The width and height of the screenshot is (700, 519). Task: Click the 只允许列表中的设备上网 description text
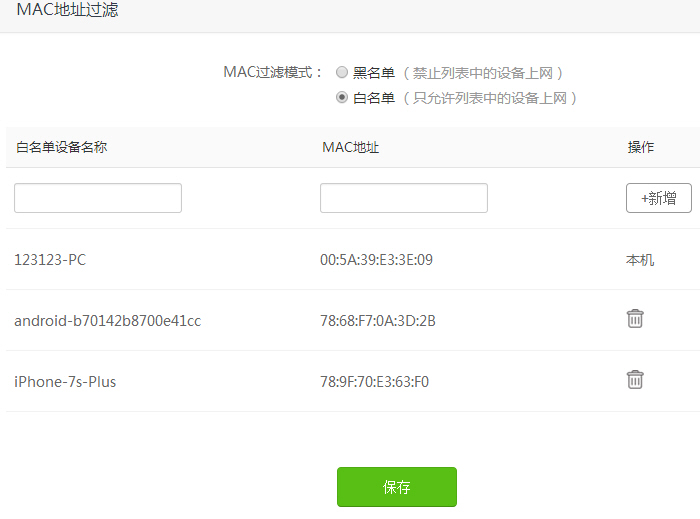tap(490, 98)
